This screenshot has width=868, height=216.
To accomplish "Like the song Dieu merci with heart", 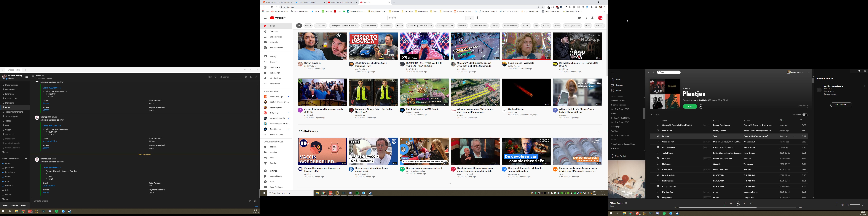I will tap(658, 131).
